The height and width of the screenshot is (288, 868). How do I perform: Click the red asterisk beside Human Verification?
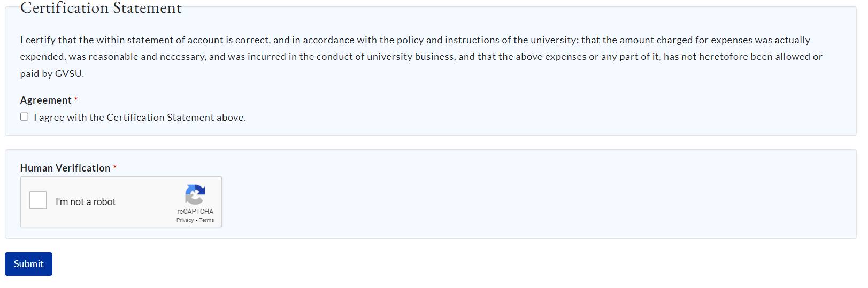(x=114, y=167)
